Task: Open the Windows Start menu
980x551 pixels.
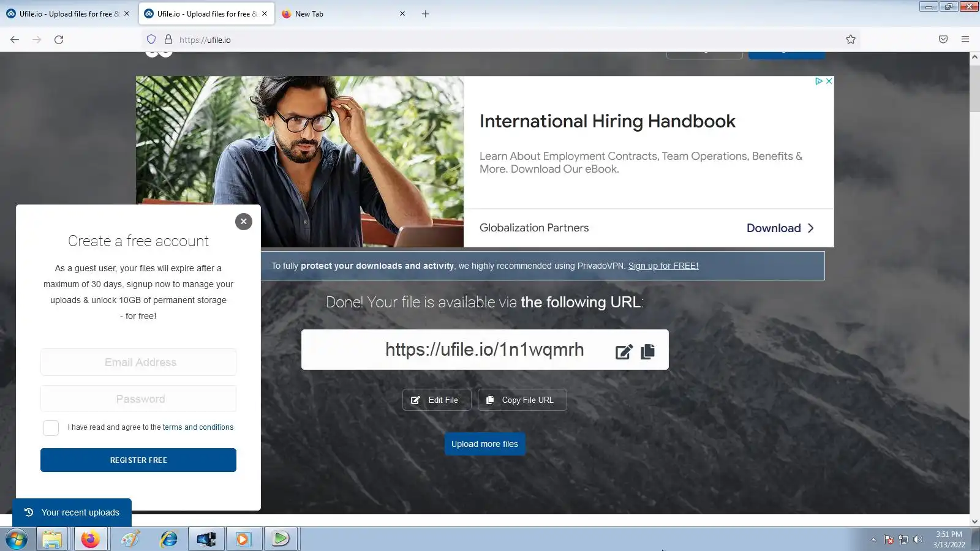Action: click(x=17, y=539)
